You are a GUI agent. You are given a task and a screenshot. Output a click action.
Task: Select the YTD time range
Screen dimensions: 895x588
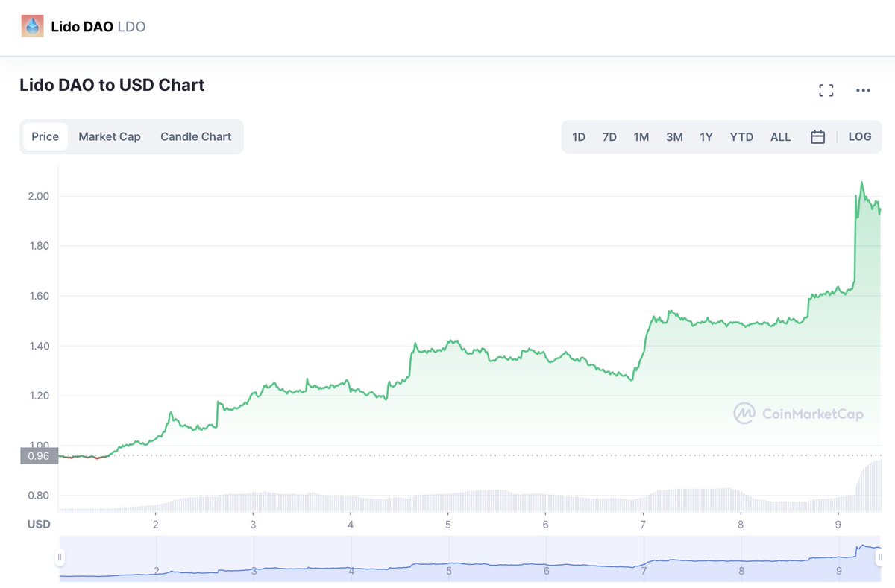pyautogui.click(x=741, y=137)
